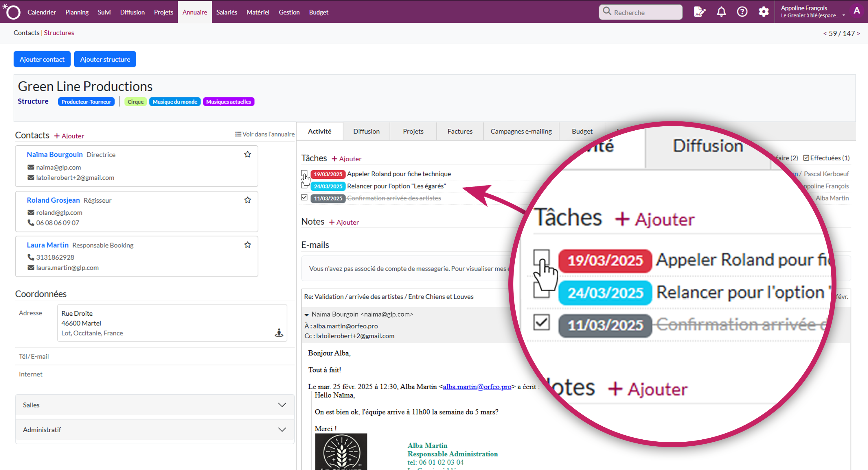Focus the Recherche search field
Screen dimensions: 868x470
click(x=641, y=12)
